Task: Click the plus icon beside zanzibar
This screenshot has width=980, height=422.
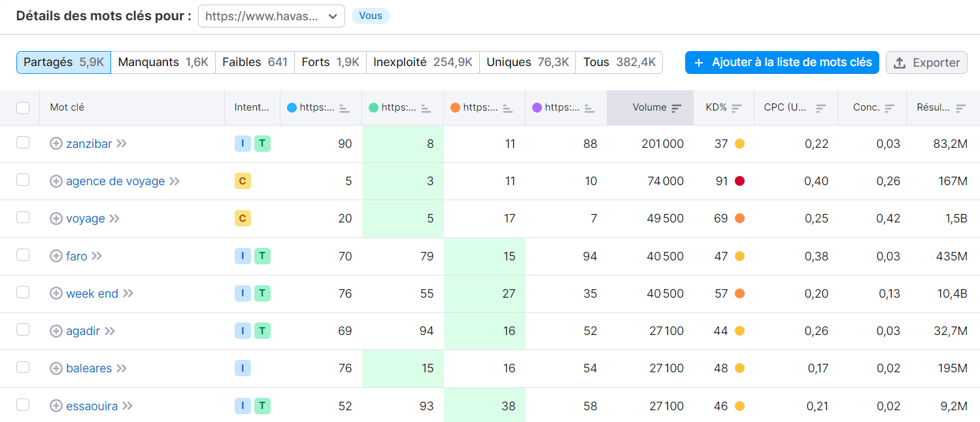Action: coord(56,143)
